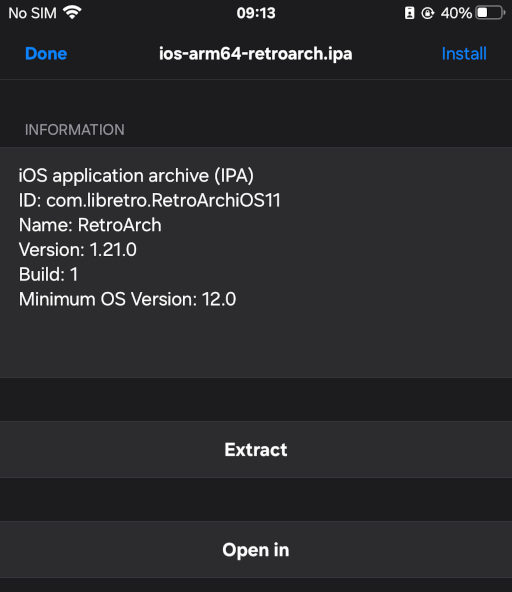Tap the 40% battery percentage

(x=456, y=13)
